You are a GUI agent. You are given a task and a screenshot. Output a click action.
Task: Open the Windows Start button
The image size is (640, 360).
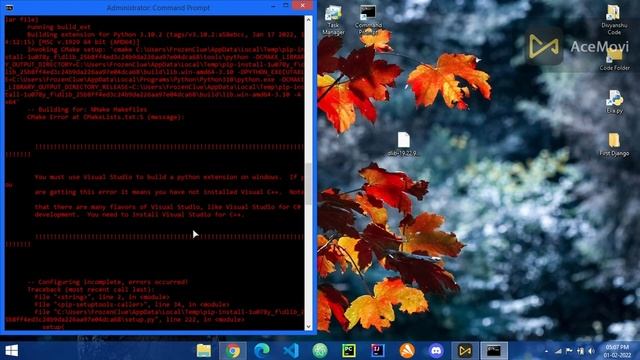(11, 351)
